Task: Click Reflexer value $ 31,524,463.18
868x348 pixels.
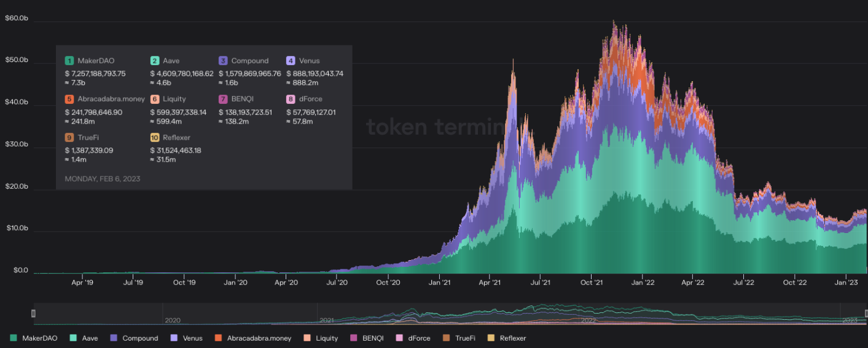Action: point(176,150)
